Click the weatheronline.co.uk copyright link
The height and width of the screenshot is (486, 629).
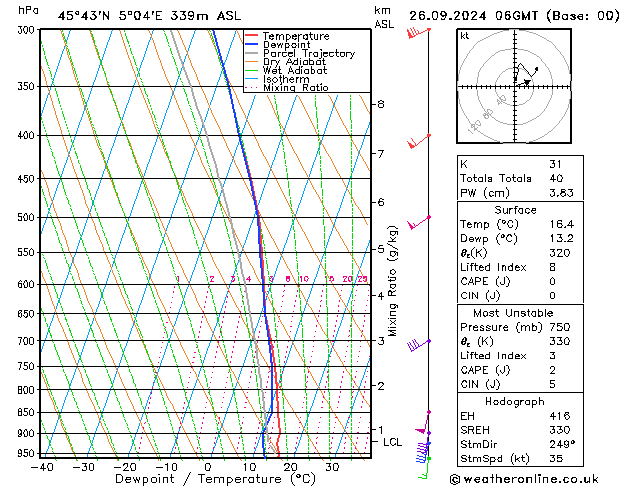coord(524,479)
